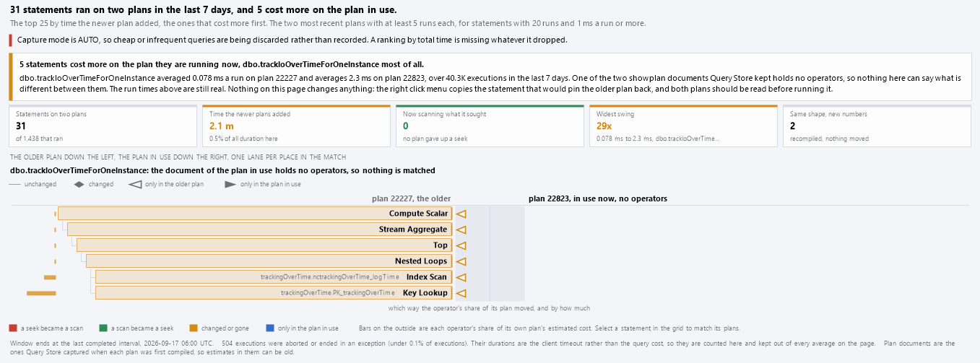Click the only-in-plan-in-use legend arrow

coord(230,185)
